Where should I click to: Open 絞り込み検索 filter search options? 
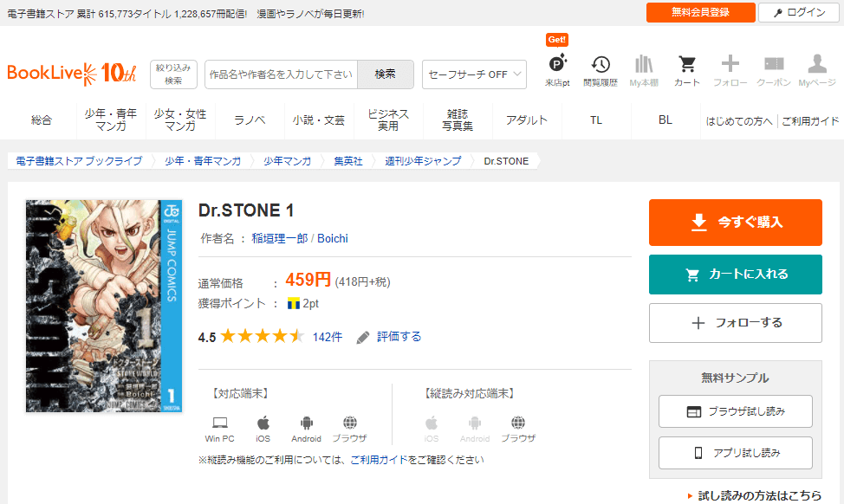[x=173, y=74]
